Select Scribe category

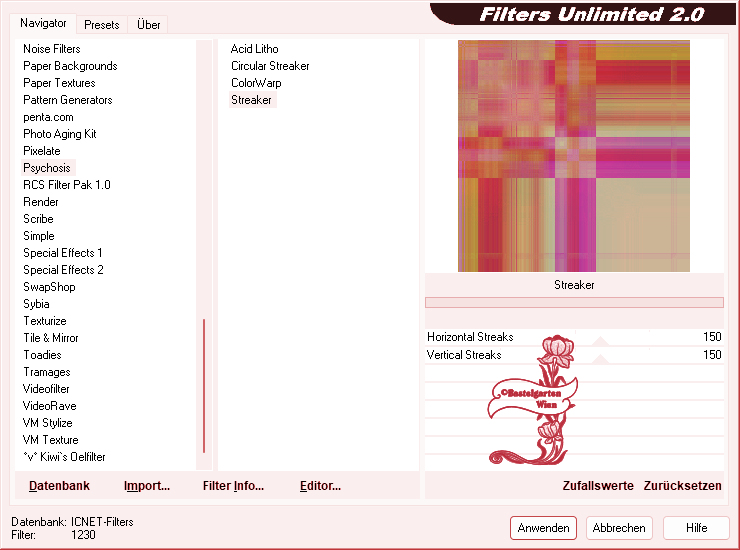pos(38,219)
